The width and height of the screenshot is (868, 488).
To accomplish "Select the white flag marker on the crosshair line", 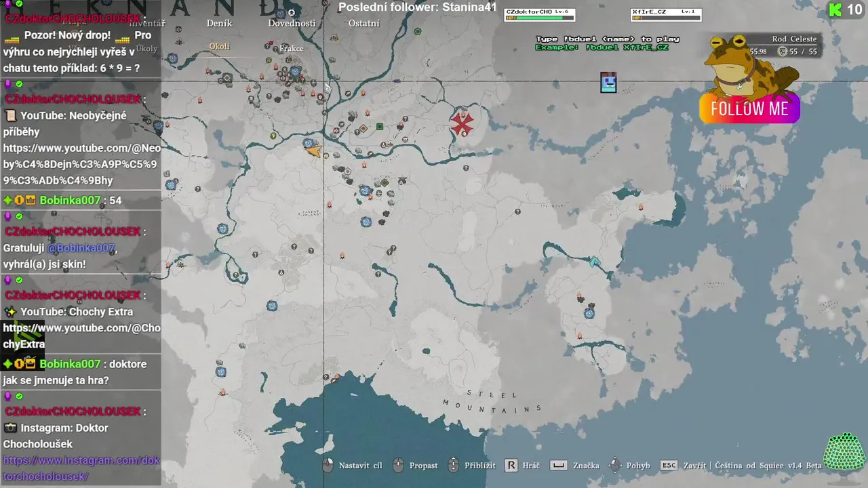I will 327,88.
